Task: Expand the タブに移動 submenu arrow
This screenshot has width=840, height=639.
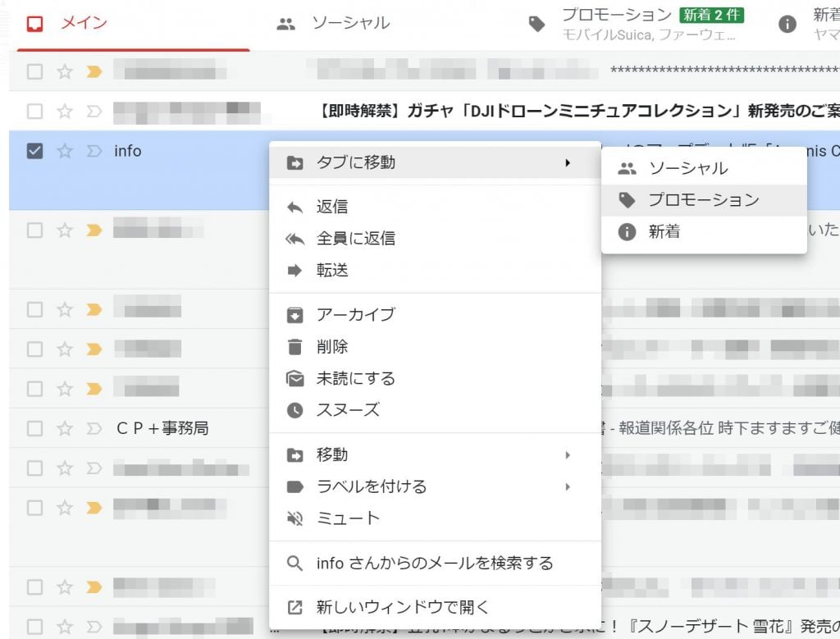Action: point(567,163)
